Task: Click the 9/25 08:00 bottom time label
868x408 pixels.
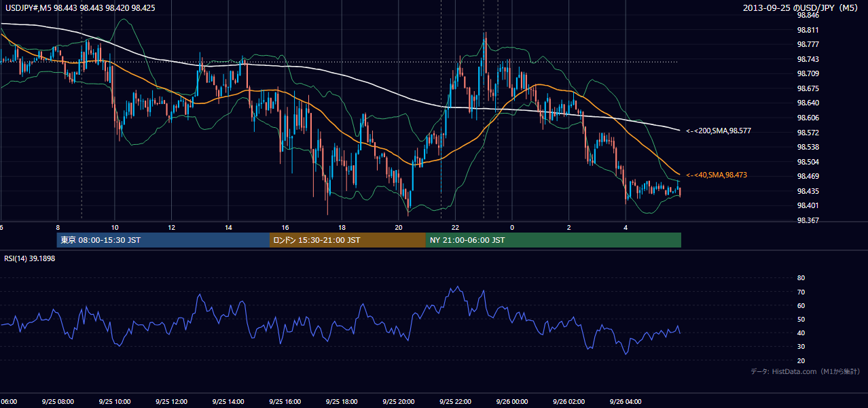Action: [58, 401]
